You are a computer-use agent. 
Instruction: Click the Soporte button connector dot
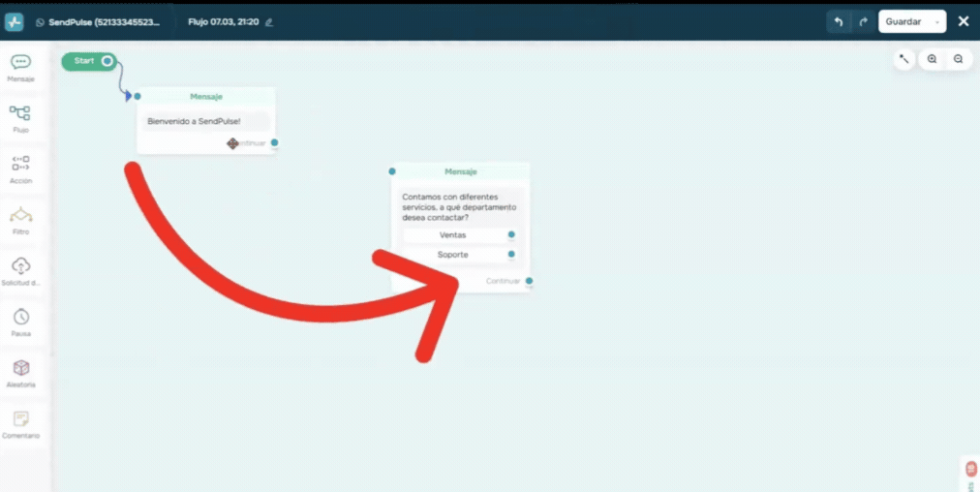pos(511,255)
